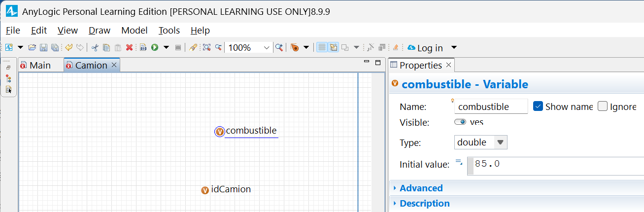Click the Open Model folder icon

pyautogui.click(x=32, y=47)
